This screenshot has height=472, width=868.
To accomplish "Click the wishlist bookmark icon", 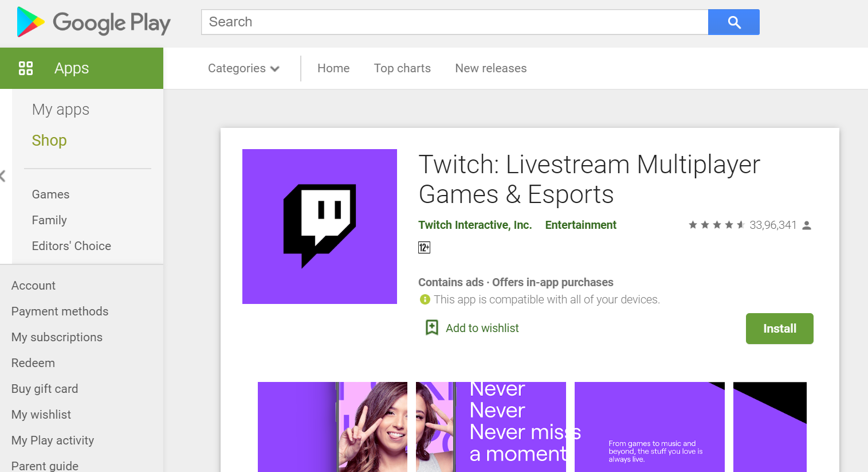I will 431,327.
